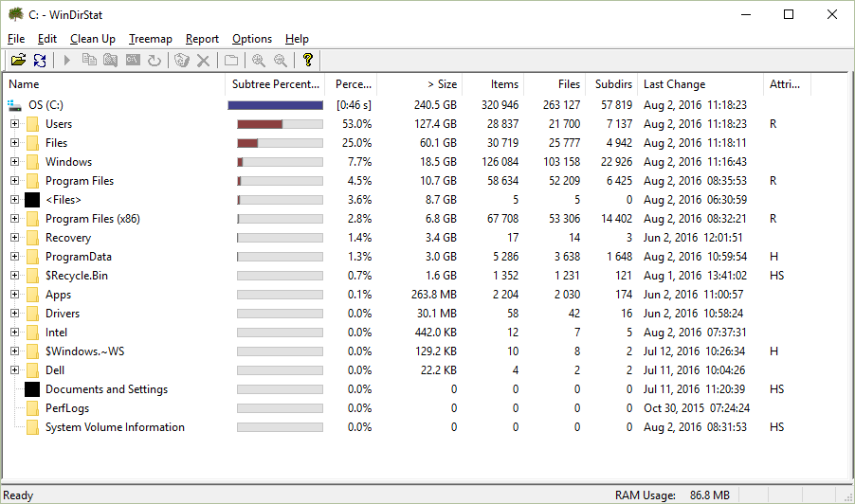Expand the Dell folder

(x=15, y=370)
